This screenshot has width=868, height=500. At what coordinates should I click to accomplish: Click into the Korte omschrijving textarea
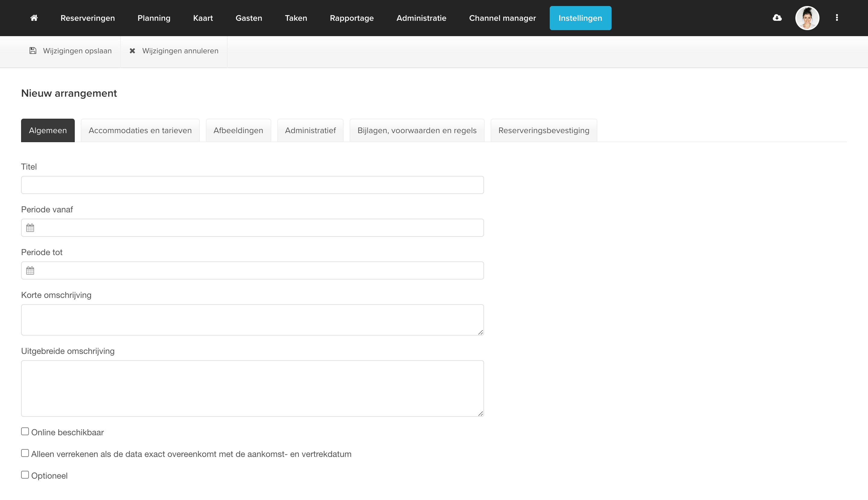point(253,320)
